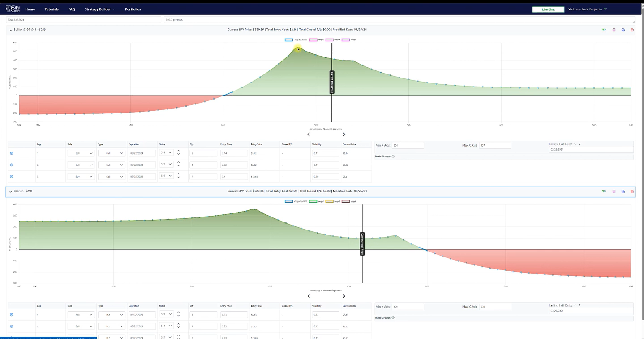Click the Max X Axis field in Bearish panel
Screen dimensions: 644x339
[495, 307]
